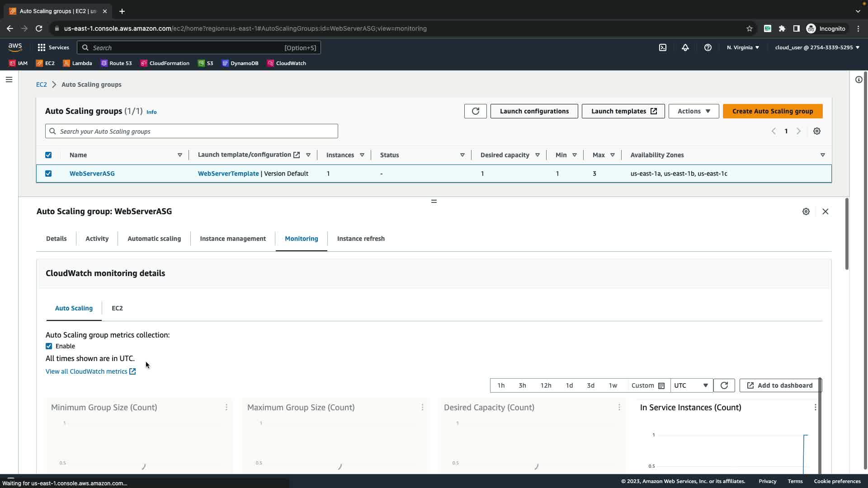The width and height of the screenshot is (868, 488).
Task: Open side navigation hamburger menu
Action: (x=9, y=80)
